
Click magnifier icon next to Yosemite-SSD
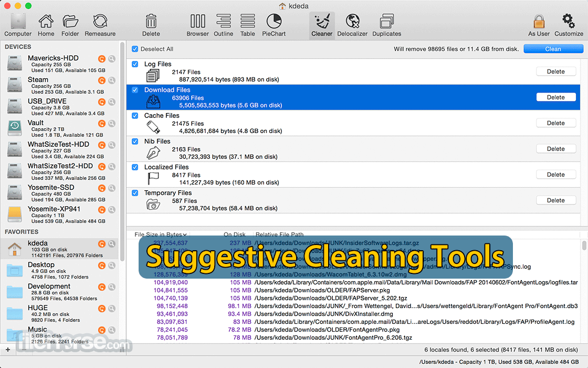112,188
